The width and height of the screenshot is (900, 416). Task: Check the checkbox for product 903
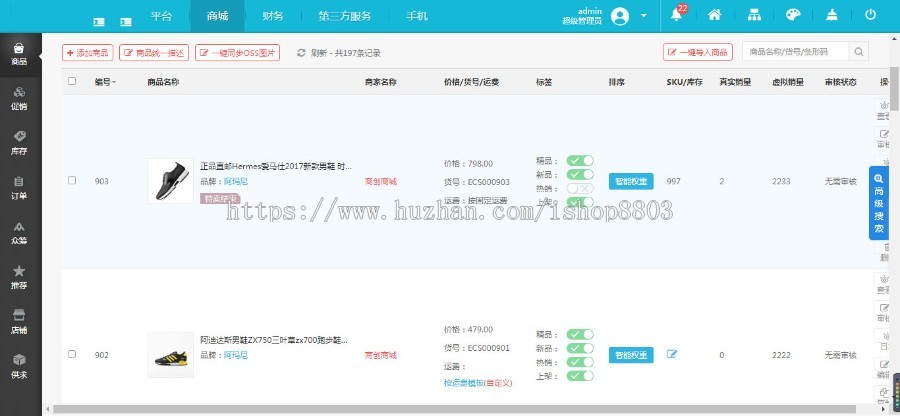[x=72, y=180]
